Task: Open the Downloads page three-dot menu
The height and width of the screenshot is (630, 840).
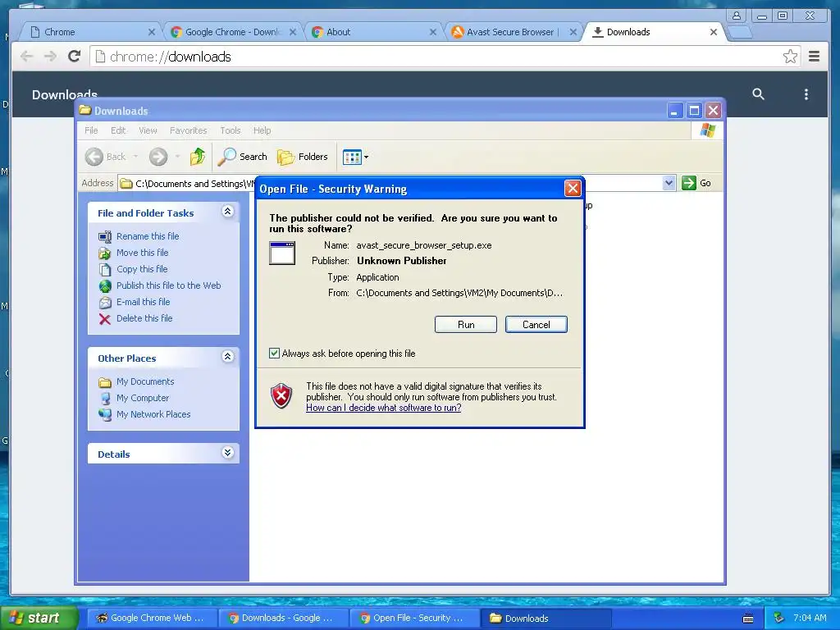Action: [x=806, y=94]
